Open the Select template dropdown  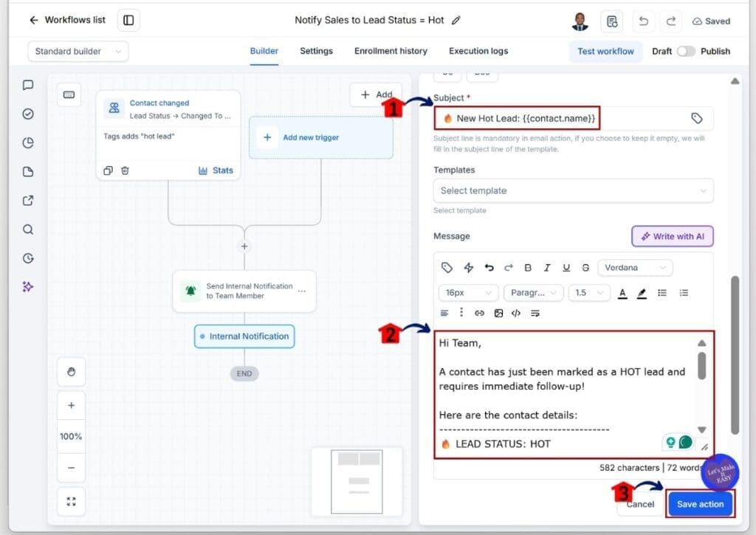pos(573,191)
